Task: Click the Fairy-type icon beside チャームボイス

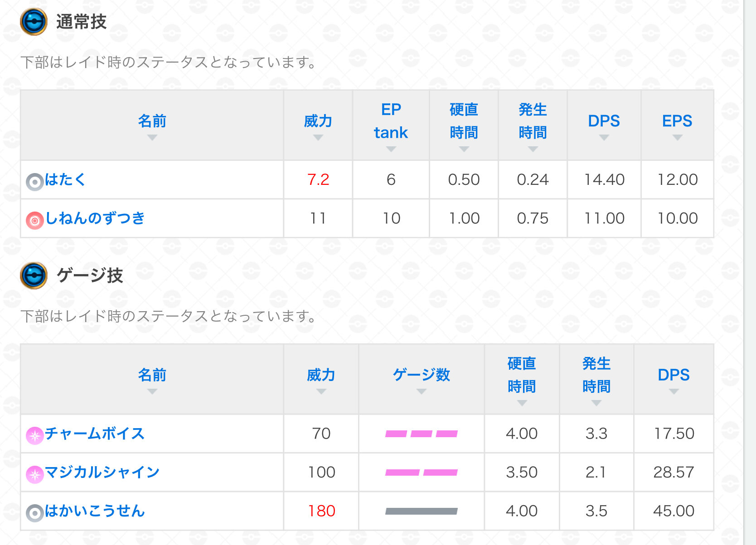Action: [34, 435]
